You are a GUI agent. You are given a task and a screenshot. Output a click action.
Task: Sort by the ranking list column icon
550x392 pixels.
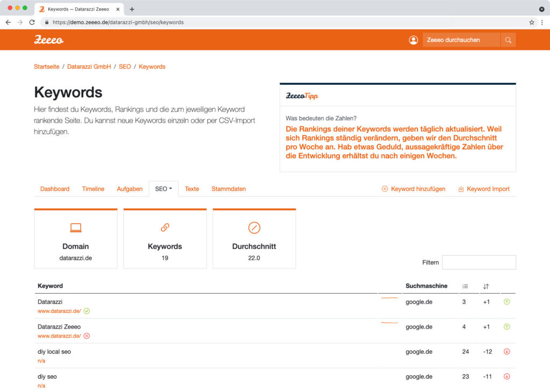(x=465, y=286)
